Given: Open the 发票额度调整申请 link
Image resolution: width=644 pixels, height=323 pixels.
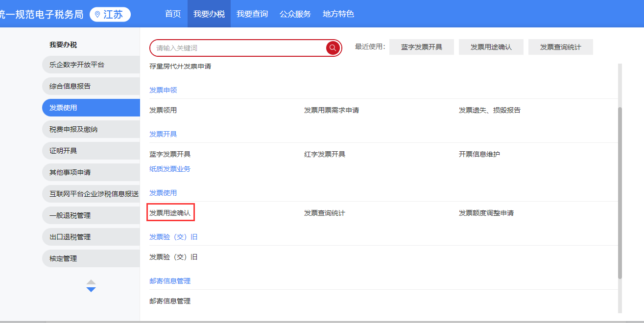Looking at the screenshot, I should (x=486, y=213).
